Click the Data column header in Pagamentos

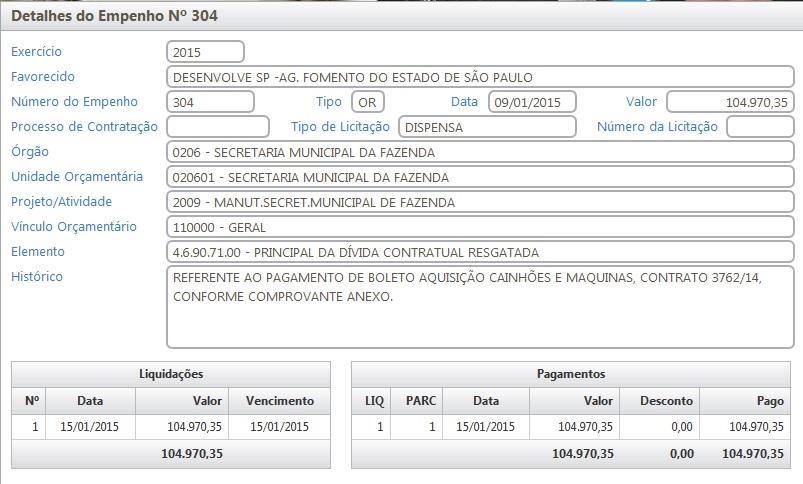(x=486, y=401)
